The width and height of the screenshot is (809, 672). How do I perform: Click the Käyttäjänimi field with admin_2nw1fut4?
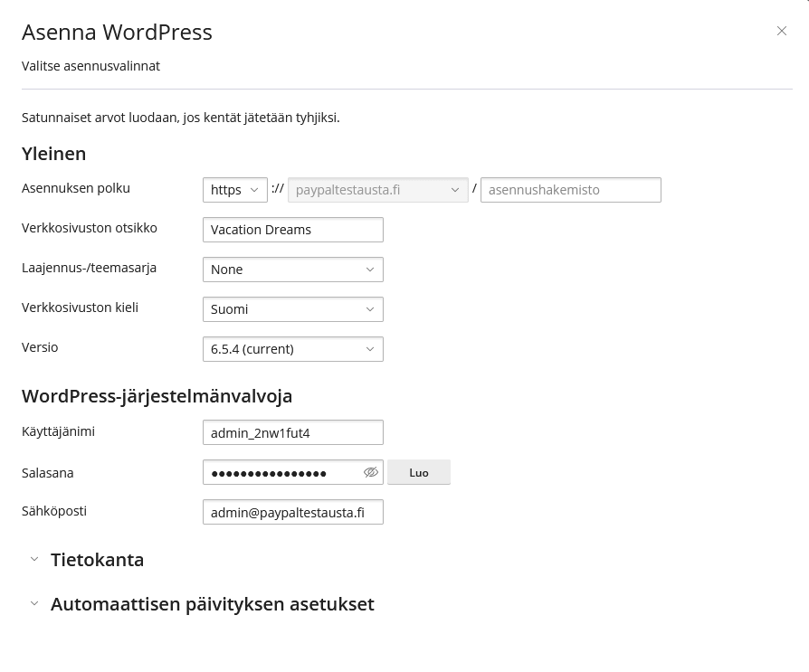pos(292,432)
